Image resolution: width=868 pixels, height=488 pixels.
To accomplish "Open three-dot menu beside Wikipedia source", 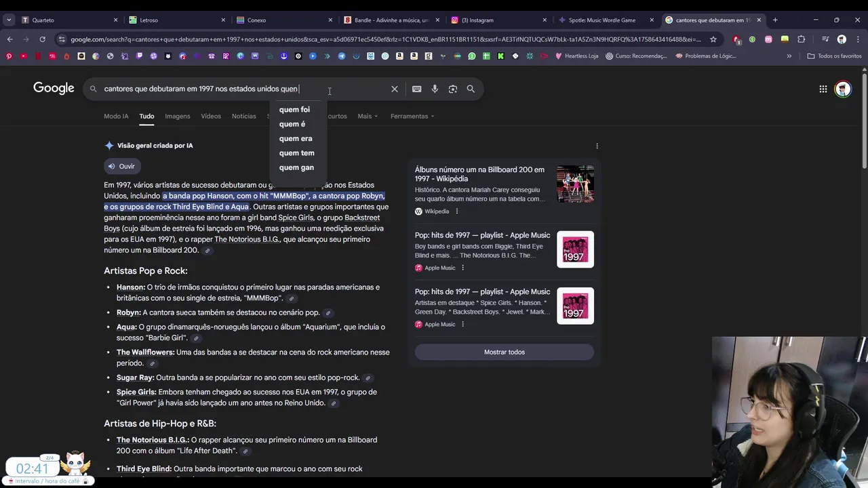I will 456,211.
